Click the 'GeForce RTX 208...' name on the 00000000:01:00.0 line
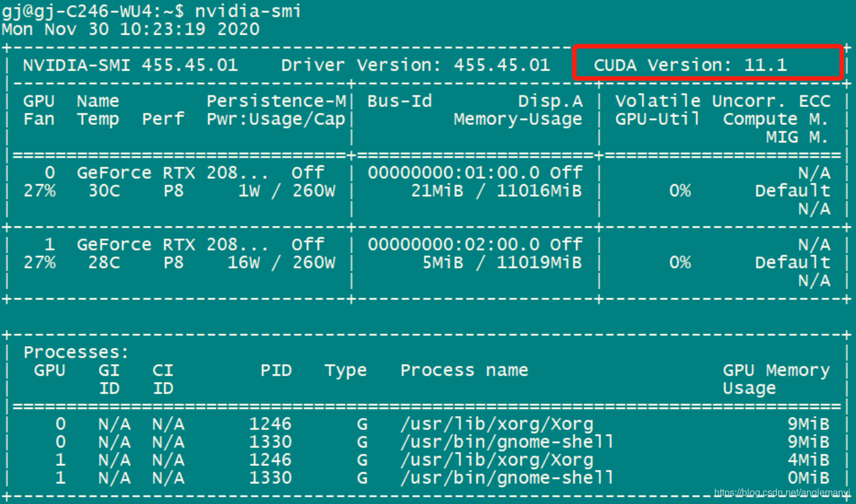The height and width of the screenshot is (504, 856). pyautogui.click(x=173, y=172)
